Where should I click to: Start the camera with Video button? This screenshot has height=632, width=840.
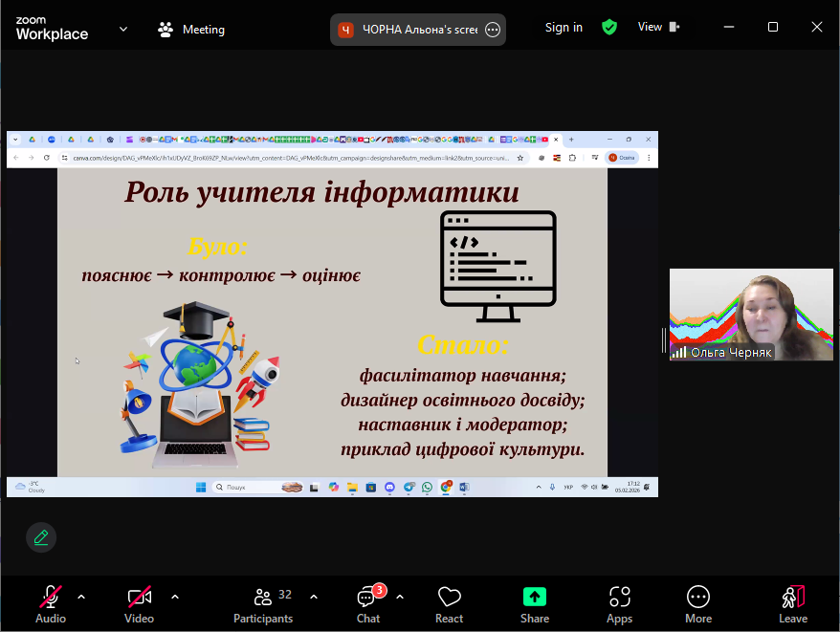pyautogui.click(x=140, y=604)
